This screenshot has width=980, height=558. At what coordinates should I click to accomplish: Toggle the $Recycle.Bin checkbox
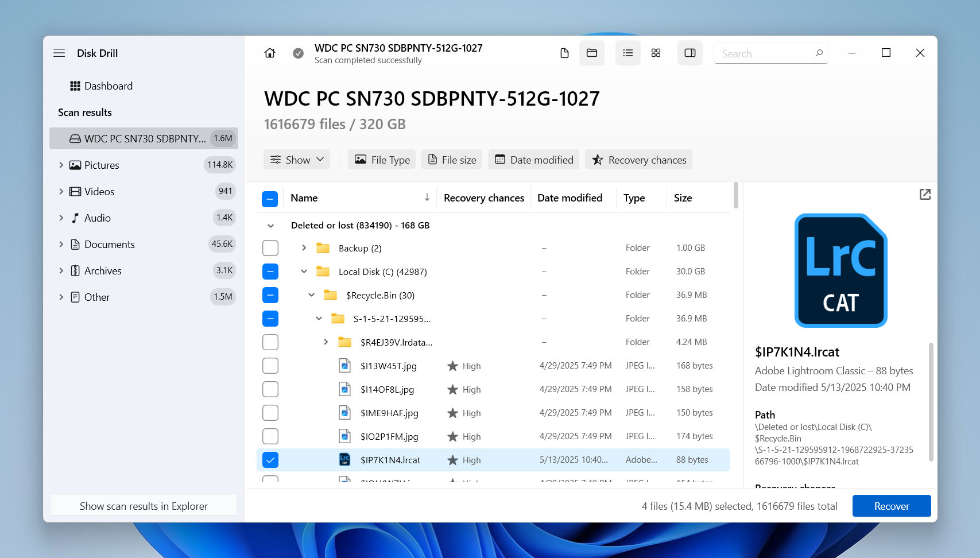pyautogui.click(x=270, y=295)
